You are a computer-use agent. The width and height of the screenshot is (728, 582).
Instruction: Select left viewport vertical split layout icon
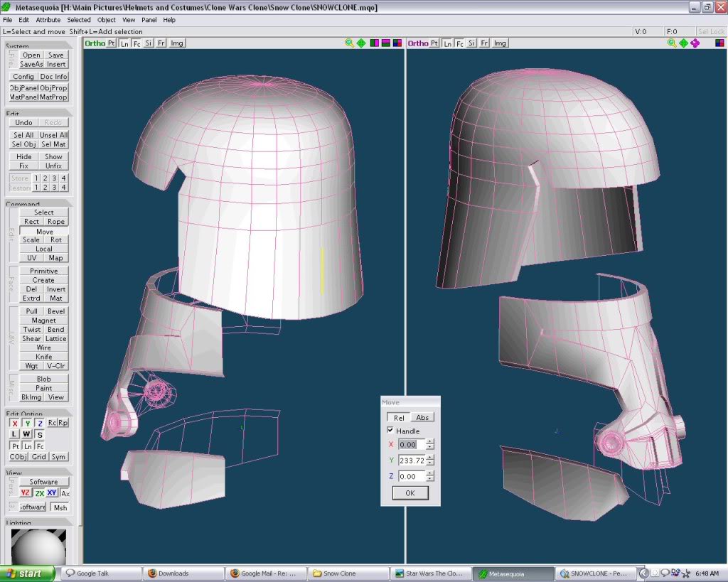coord(374,43)
